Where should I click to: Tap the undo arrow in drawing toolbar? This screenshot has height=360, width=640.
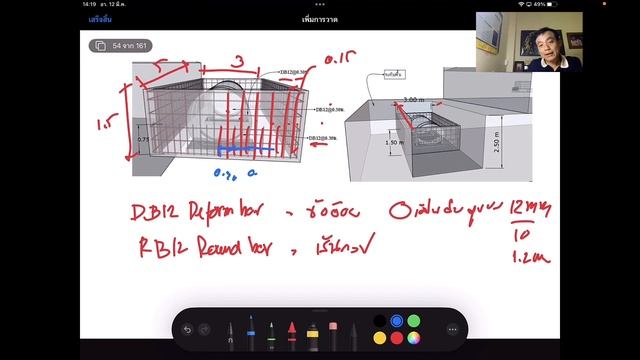[x=187, y=329]
